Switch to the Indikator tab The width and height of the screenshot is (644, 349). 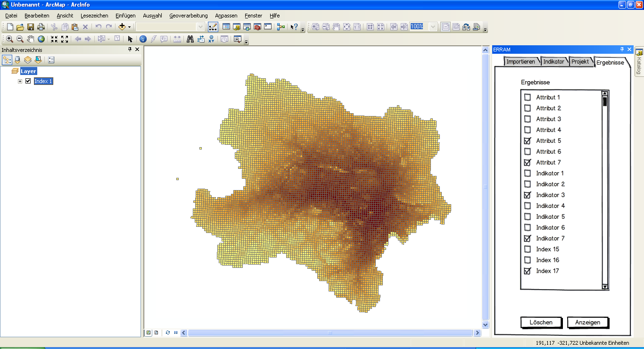(553, 62)
